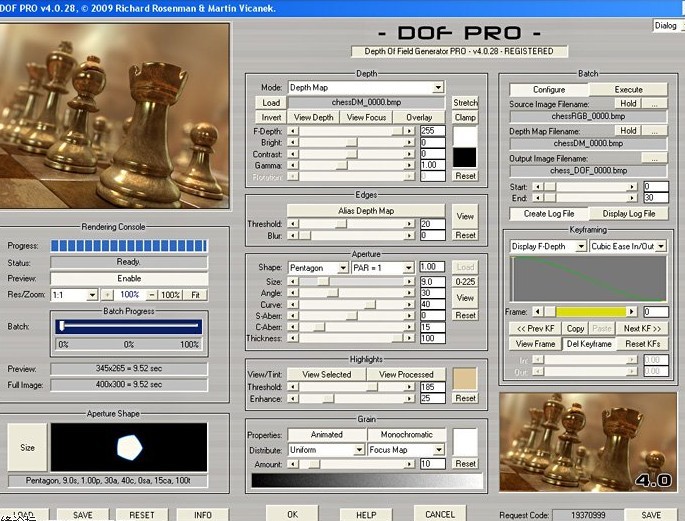Click Gamma slider left arrow

click(x=293, y=165)
